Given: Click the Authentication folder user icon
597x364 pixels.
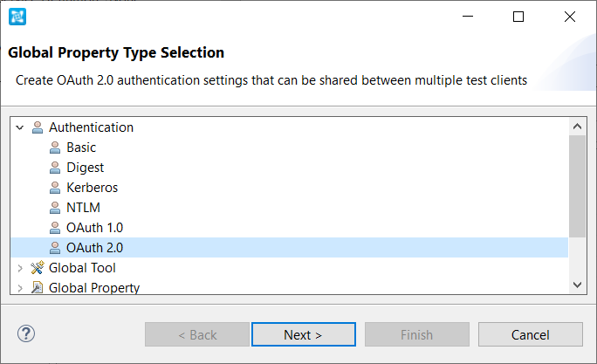Looking at the screenshot, I should pos(38,127).
